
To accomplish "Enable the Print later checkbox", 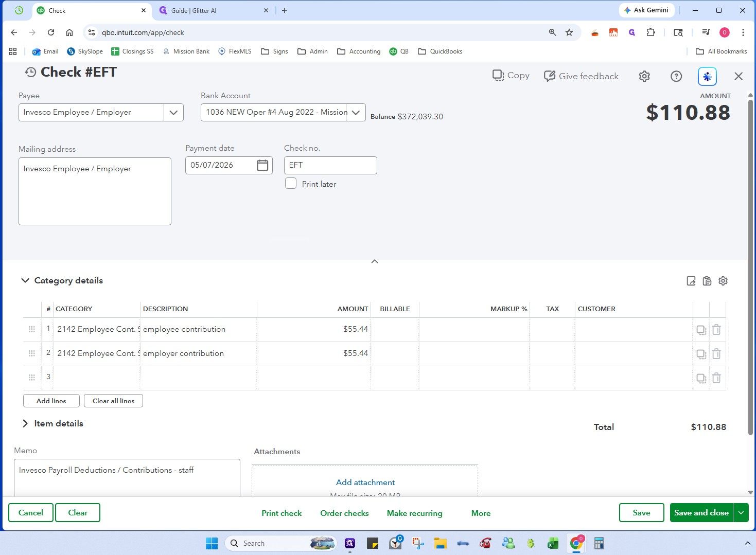I will (291, 184).
